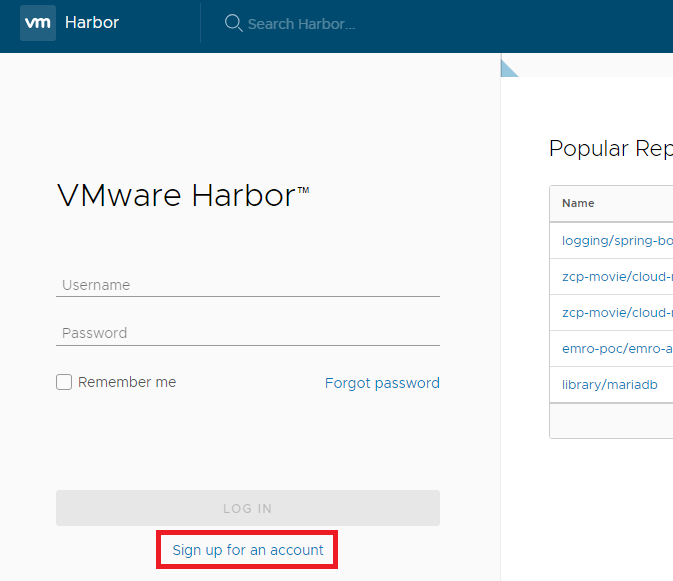Click into the Username field
Viewport: 673px width, 581px height.
pos(248,285)
